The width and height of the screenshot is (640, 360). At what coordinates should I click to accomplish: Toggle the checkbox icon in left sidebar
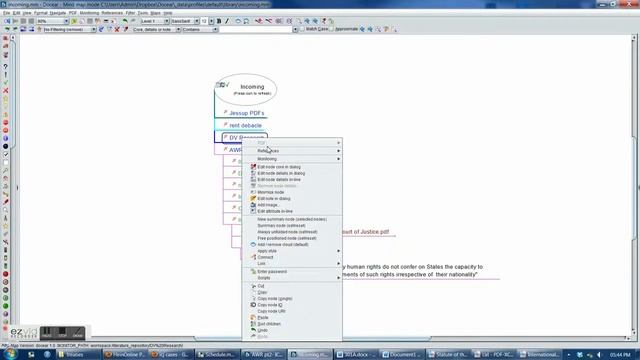coord(6,154)
